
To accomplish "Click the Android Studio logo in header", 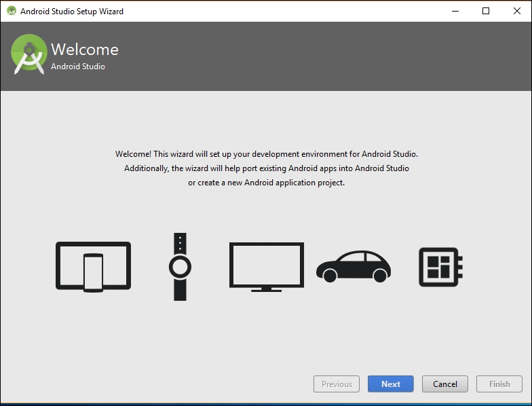I will [x=28, y=54].
